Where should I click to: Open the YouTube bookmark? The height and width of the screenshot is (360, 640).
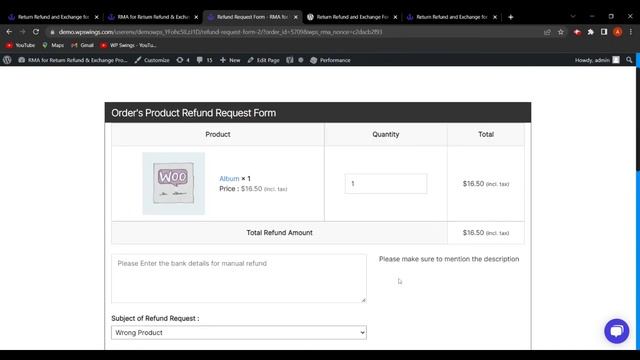tap(20, 45)
